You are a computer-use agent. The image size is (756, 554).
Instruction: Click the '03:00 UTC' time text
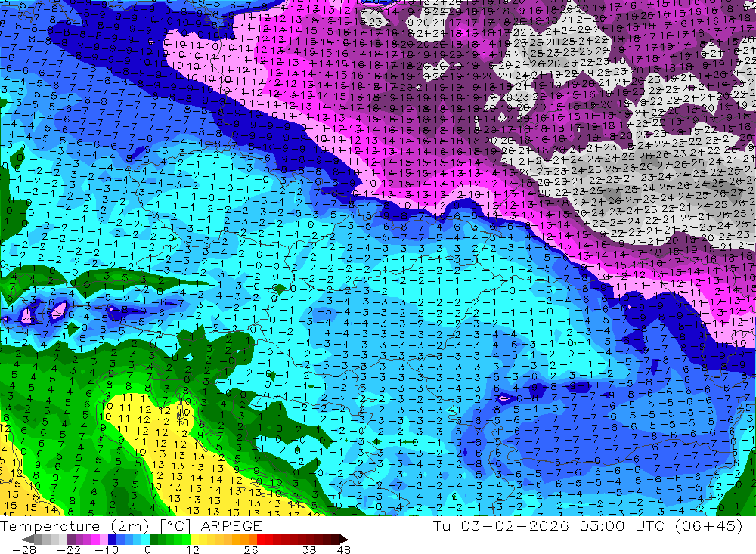click(621, 525)
